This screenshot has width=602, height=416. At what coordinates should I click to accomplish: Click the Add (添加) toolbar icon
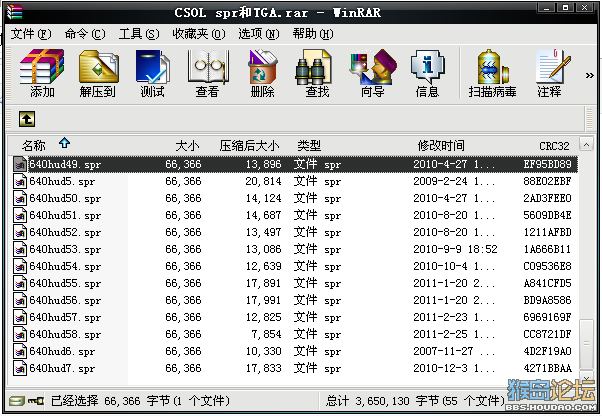pyautogui.click(x=42, y=73)
